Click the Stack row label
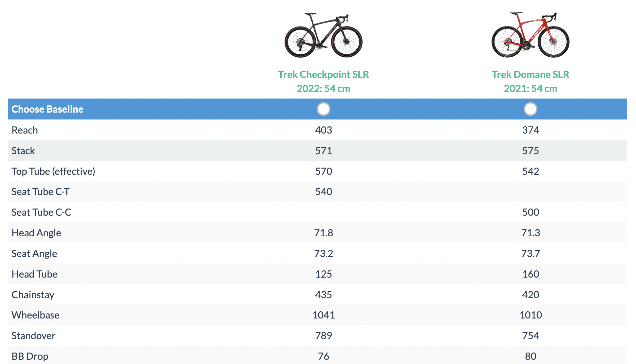 point(23,151)
